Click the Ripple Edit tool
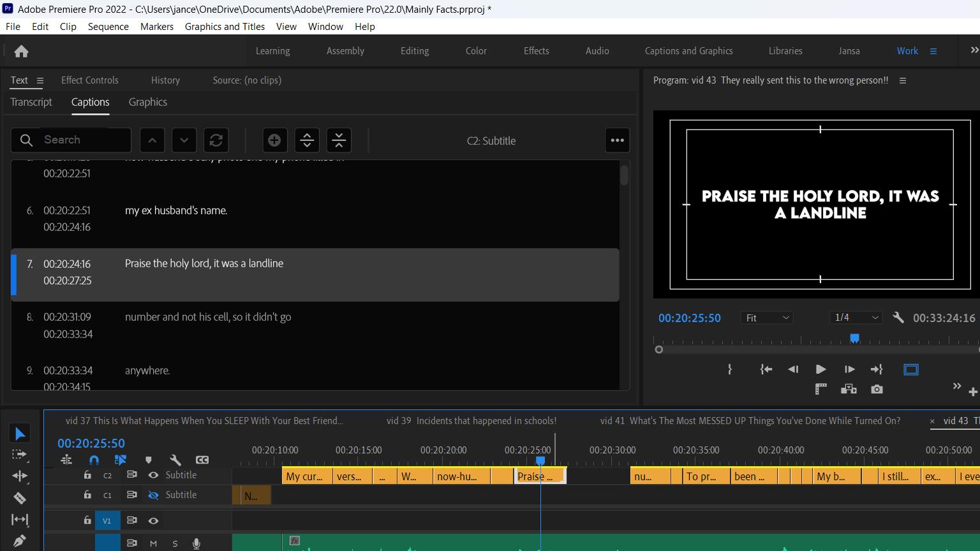 click(20, 476)
